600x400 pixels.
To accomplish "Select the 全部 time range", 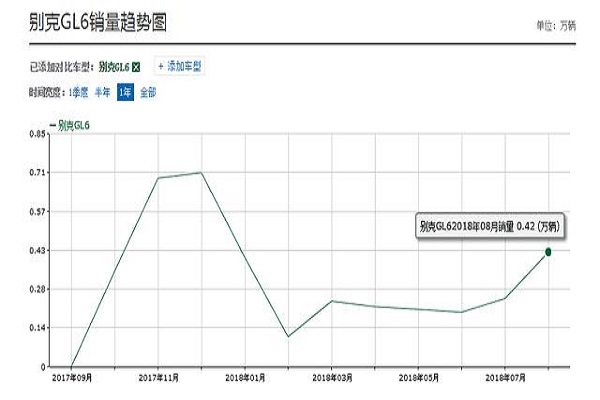I will (x=148, y=92).
